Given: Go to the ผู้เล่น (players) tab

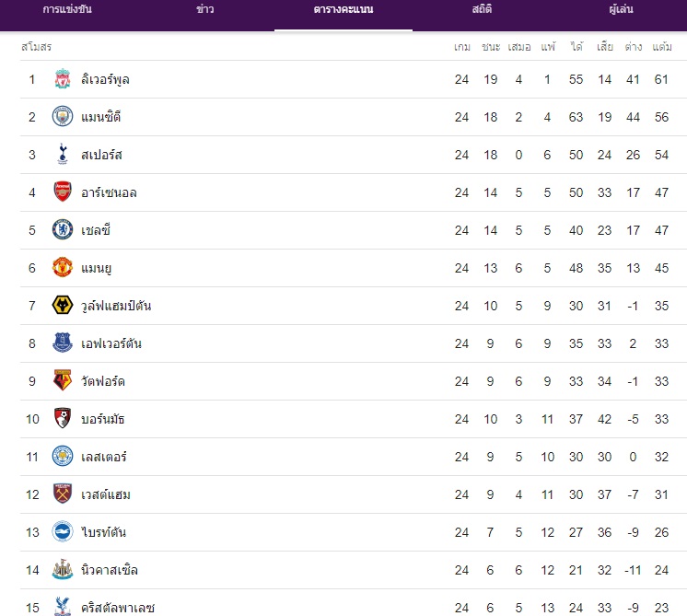Looking at the screenshot, I should click(x=621, y=10).
